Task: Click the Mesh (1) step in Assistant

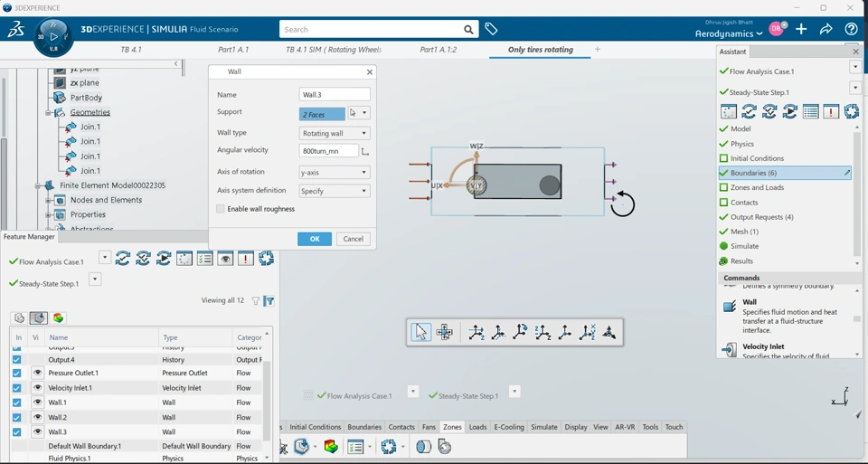Action: coord(744,232)
